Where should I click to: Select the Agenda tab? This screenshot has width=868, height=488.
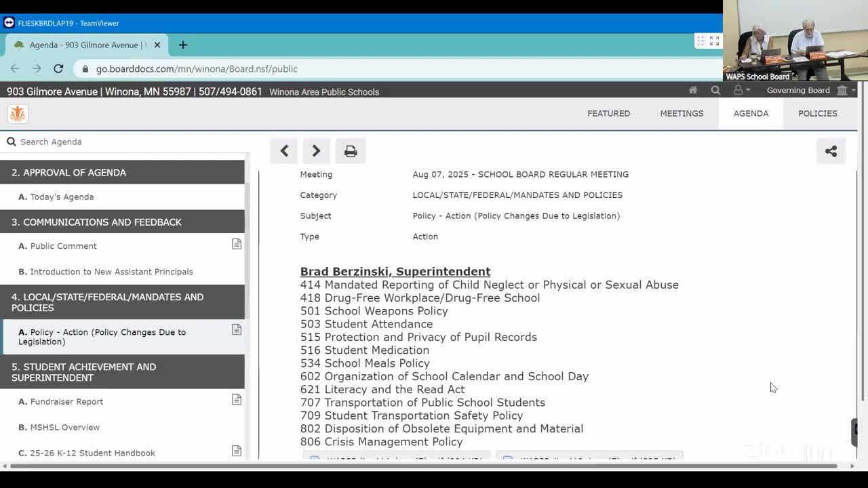coord(751,113)
